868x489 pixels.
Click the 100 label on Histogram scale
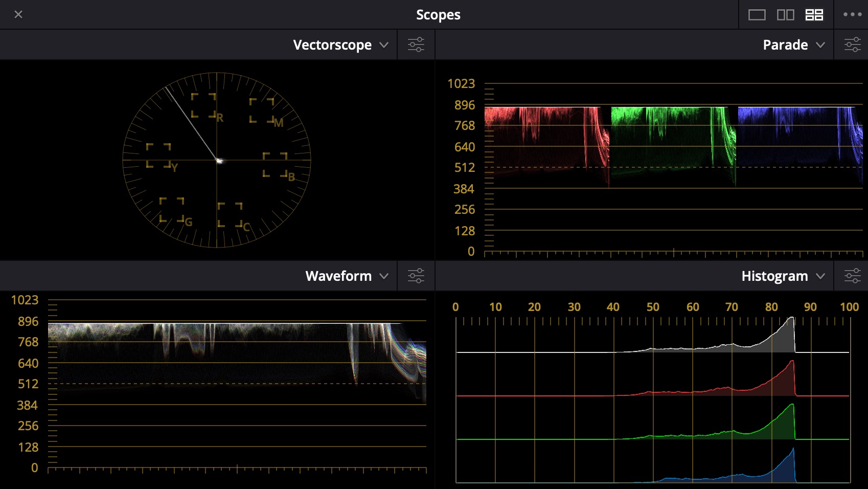(849, 307)
